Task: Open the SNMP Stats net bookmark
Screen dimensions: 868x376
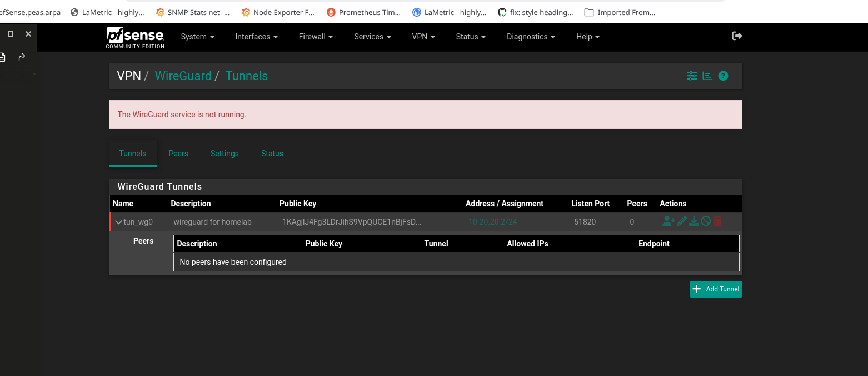Action: (193, 12)
